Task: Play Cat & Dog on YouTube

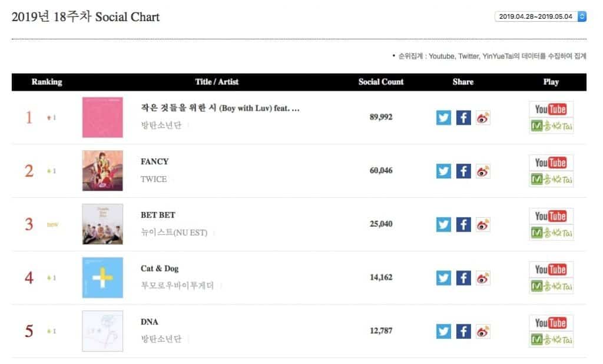Action: [551, 270]
